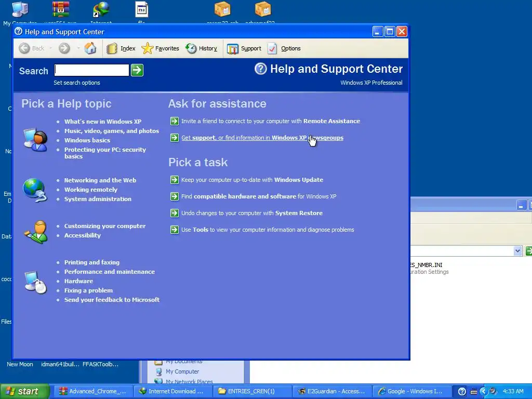Open Options in the toolbar
532x399 pixels.
(x=284, y=48)
